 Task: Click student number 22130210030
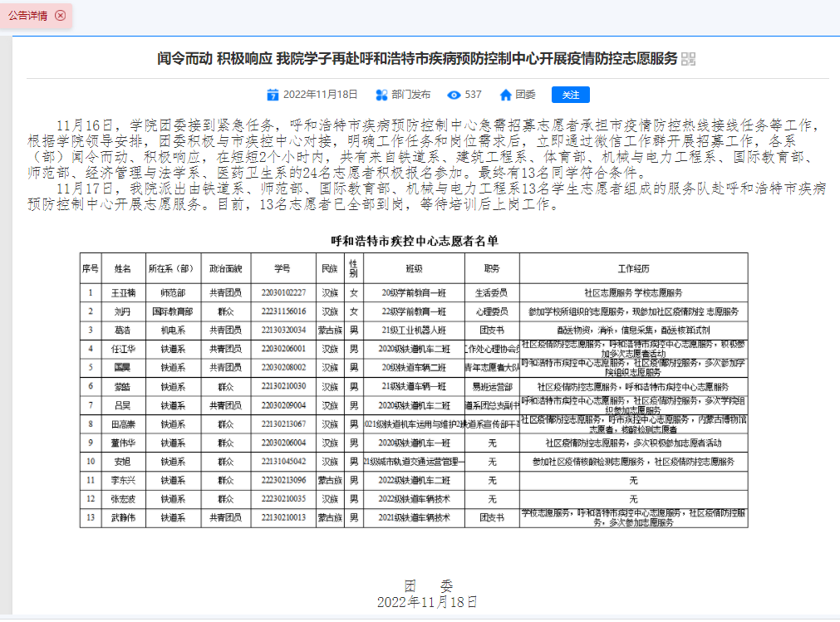pyautogui.click(x=283, y=386)
